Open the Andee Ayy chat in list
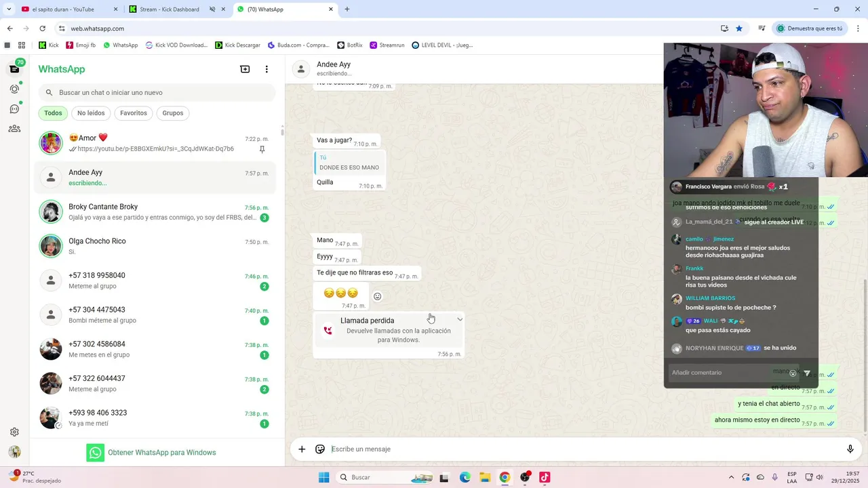868x488 pixels. pyautogui.click(x=157, y=178)
